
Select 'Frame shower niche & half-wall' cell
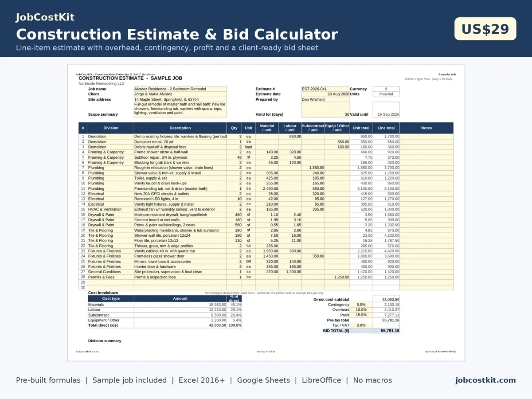click(180, 152)
